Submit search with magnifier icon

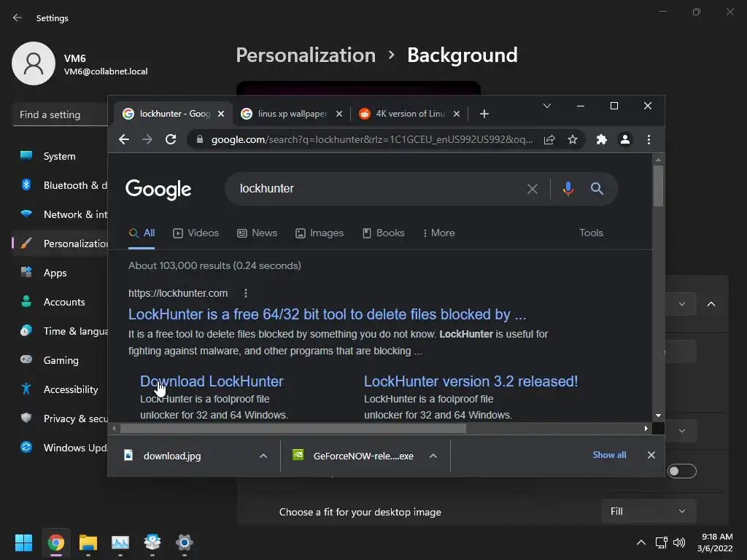pyautogui.click(x=597, y=189)
